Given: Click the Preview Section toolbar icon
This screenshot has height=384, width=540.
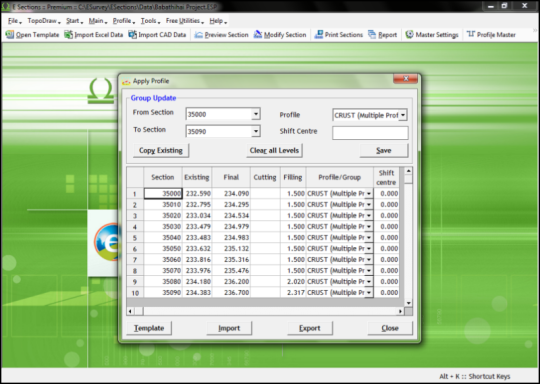Looking at the screenshot, I should coord(198,34).
